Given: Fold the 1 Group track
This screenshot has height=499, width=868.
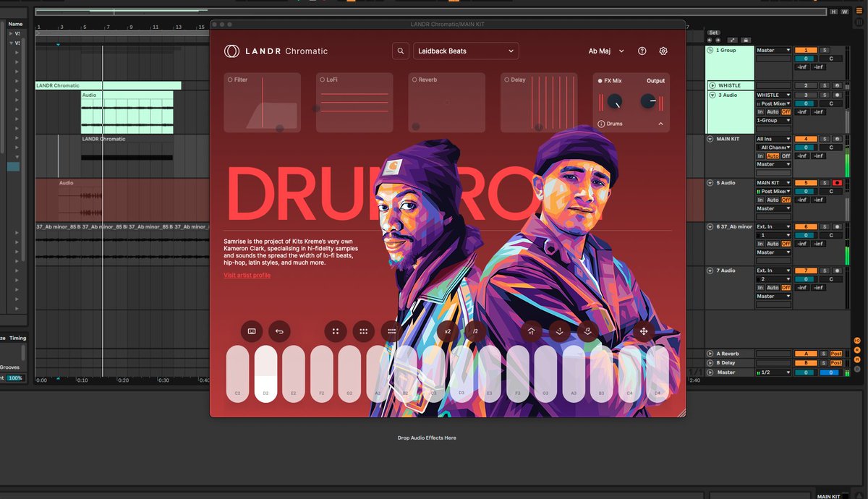Looking at the screenshot, I should click(710, 51).
